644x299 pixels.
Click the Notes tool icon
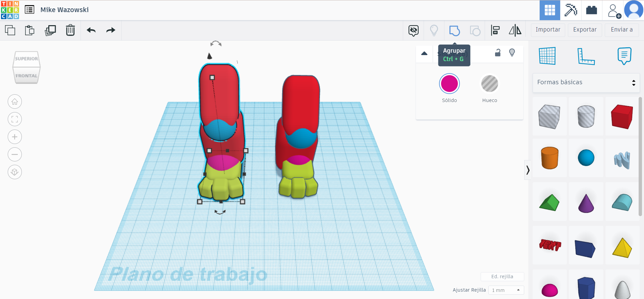pyautogui.click(x=624, y=56)
